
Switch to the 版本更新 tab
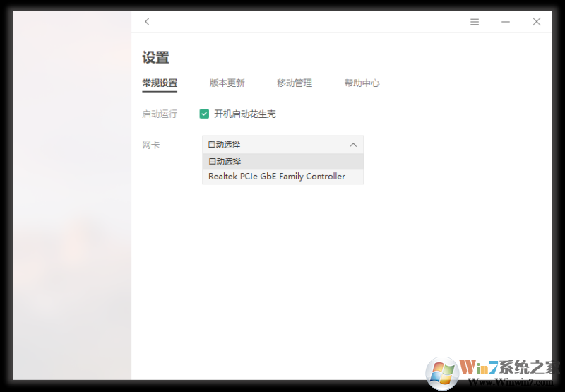click(227, 83)
